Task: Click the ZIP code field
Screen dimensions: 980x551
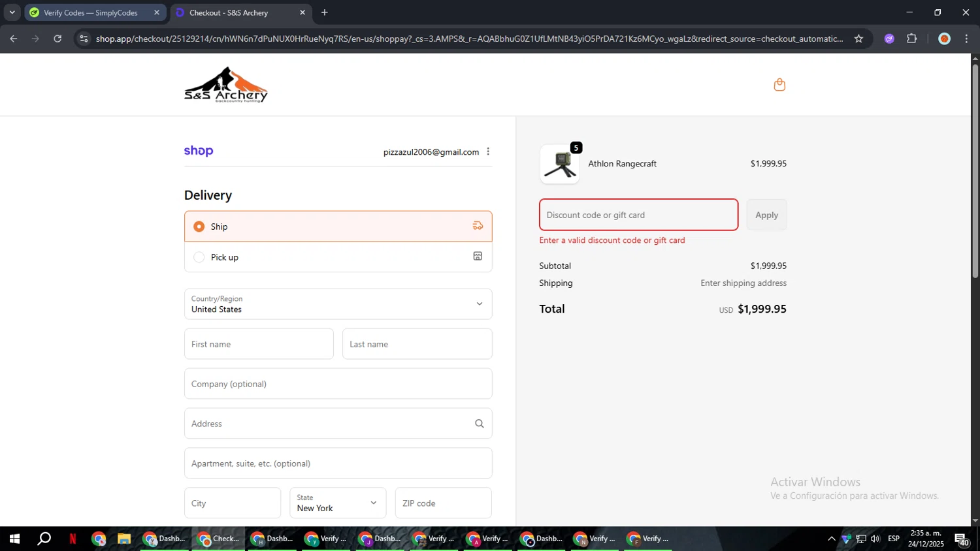Action: click(444, 503)
